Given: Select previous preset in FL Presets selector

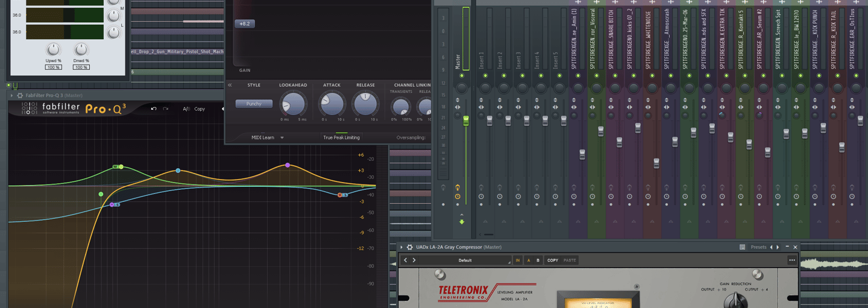Looking at the screenshot, I should (771, 247).
